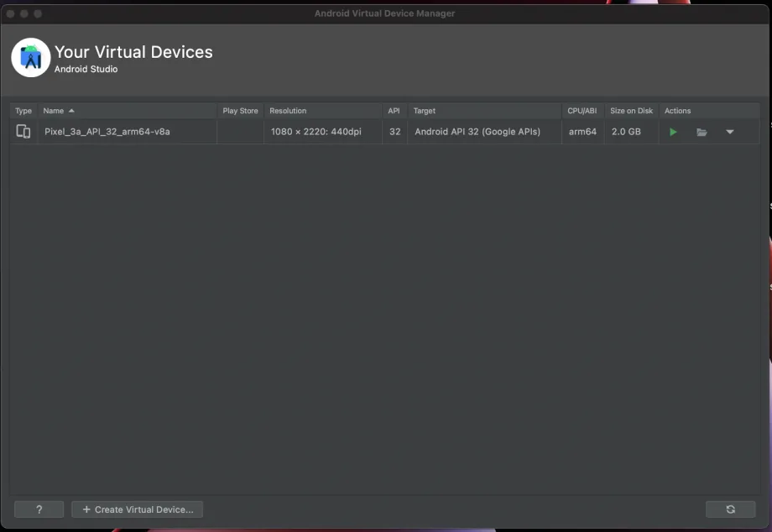Open help with the question mark button
Screen dimensions: 772x532
point(39,509)
